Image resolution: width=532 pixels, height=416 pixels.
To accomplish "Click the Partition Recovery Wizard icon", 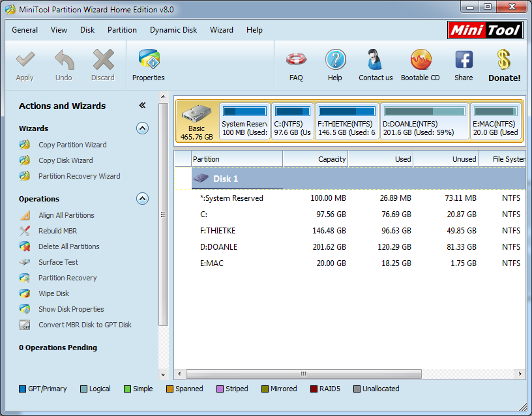I will click(x=25, y=176).
